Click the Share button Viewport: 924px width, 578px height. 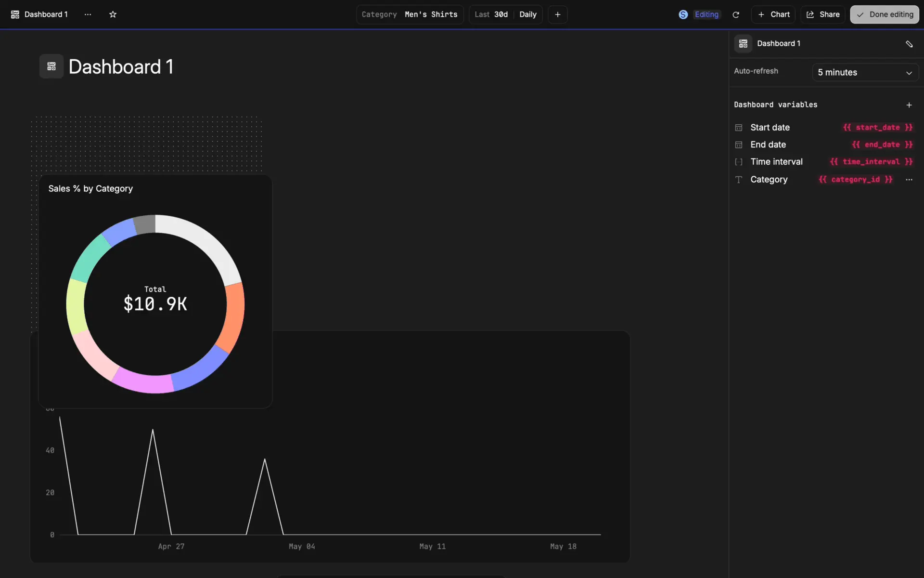(822, 14)
